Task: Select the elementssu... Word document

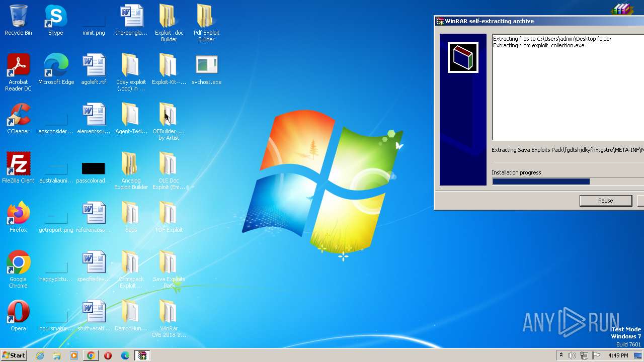Action: (x=94, y=119)
